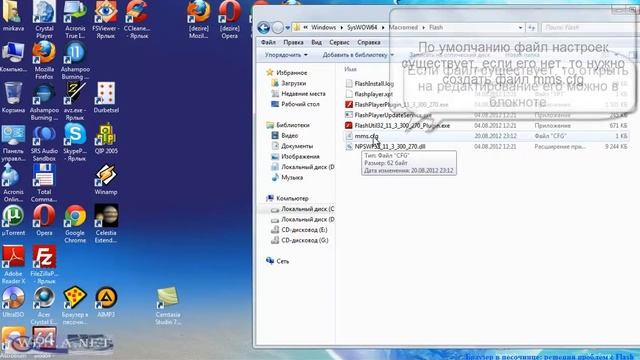This screenshot has width=640, height=360.
Task: Open the Правка menu
Action: (x=293, y=42)
